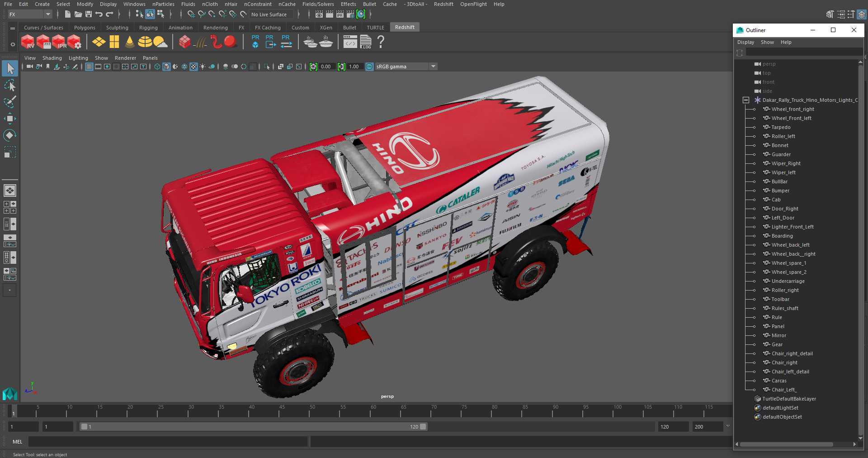
Task: Click the Redshift proxy export icon
Action: pyautogui.click(x=270, y=42)
